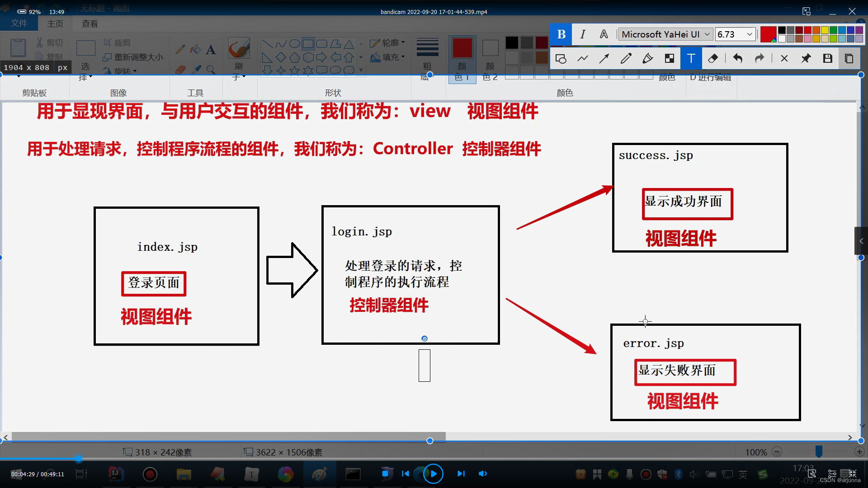Choose the rectangle shape in the Paint shapes gallery
Screen dimensions: 868x488
308,44
